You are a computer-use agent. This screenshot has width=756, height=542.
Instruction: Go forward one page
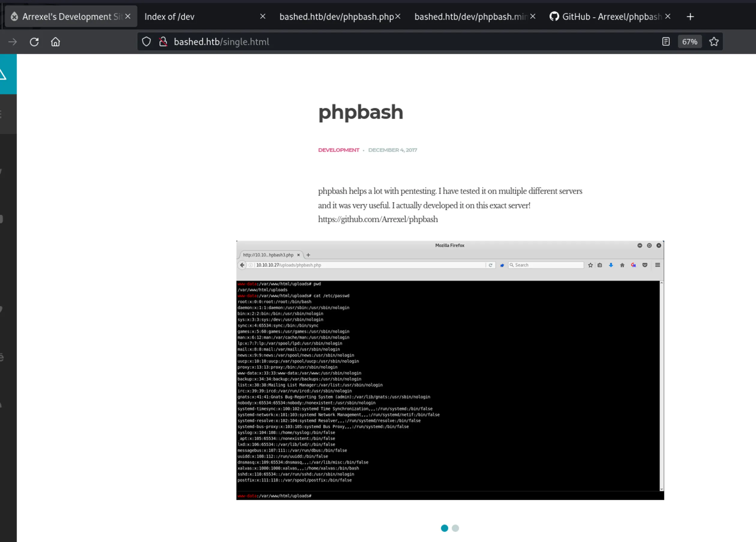[13, 42]
